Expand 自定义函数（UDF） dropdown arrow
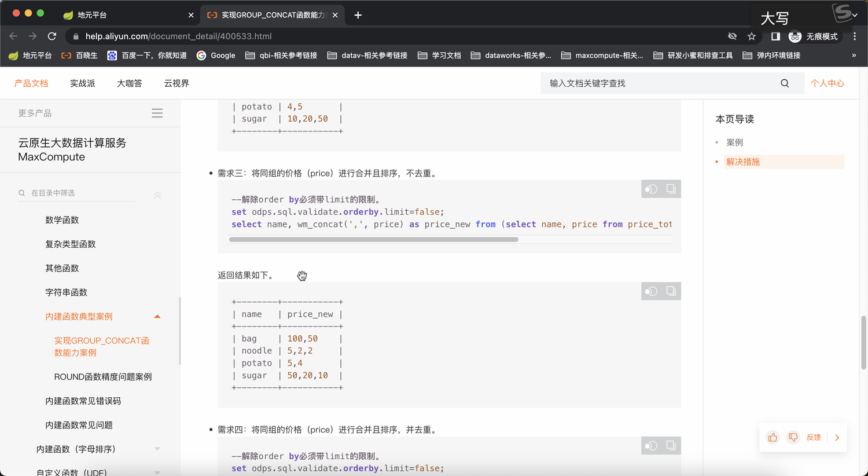Screen dimensions: 868x476 pos(157,473)
